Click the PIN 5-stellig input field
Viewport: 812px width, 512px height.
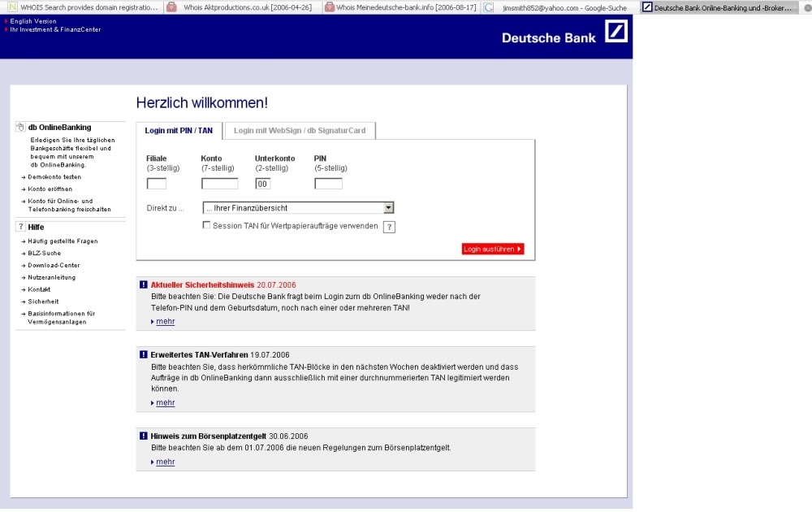(328, 184)
